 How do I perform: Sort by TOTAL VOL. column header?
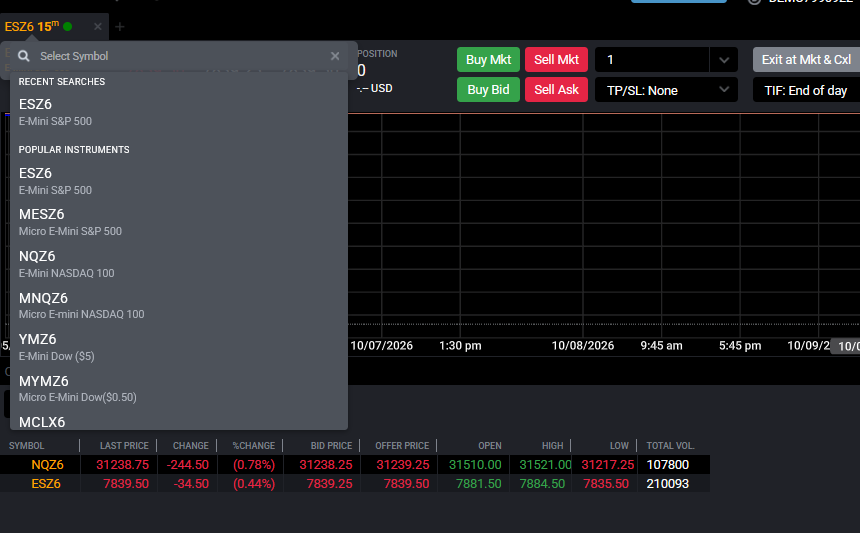click(x=670, y=446)
